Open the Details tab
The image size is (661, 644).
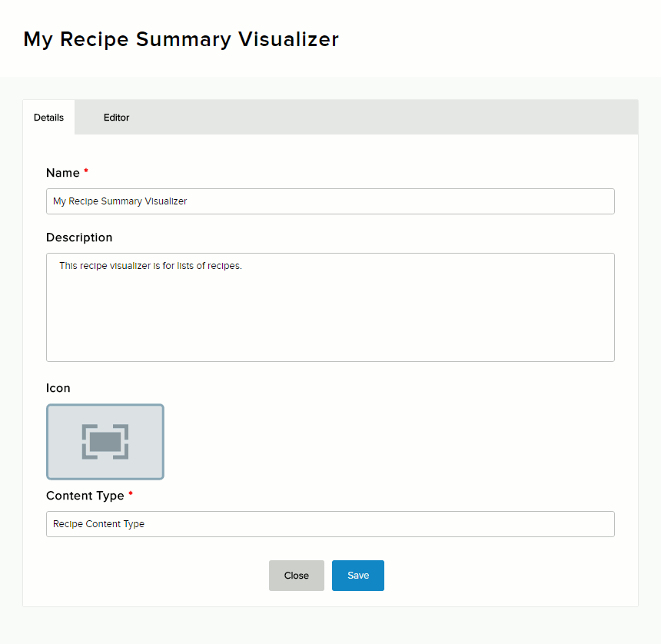48,118
